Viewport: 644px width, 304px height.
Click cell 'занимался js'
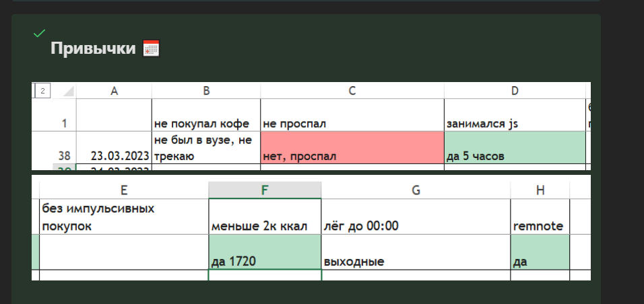click(515, 115)
